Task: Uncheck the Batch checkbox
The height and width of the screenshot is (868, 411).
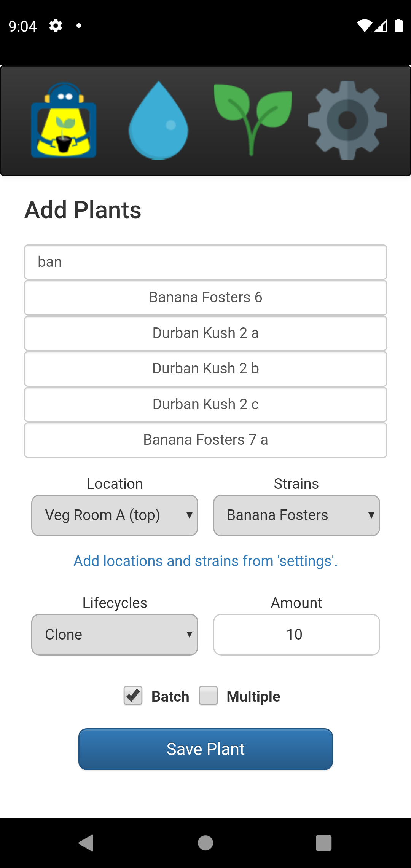Action: click(133, 696)
